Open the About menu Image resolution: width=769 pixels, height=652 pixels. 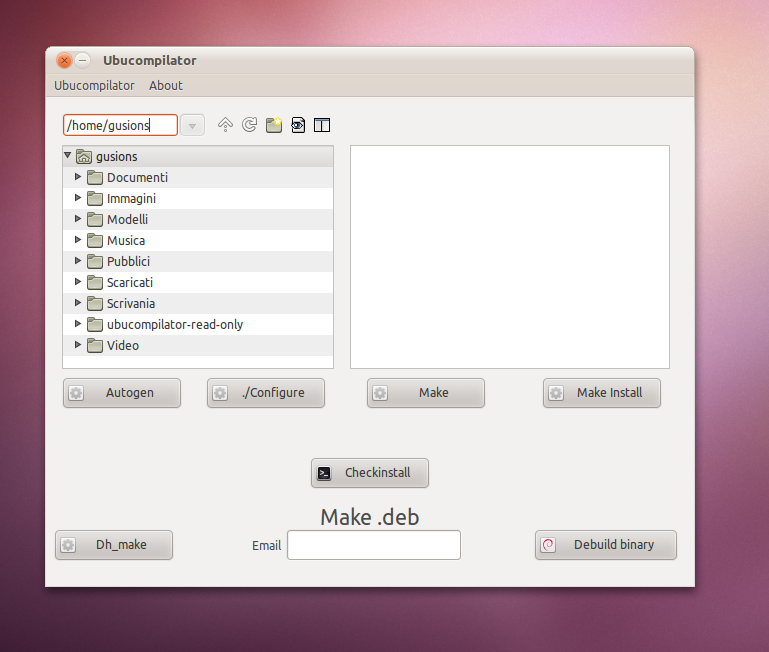pyautogui.click(x=166, y=85)
